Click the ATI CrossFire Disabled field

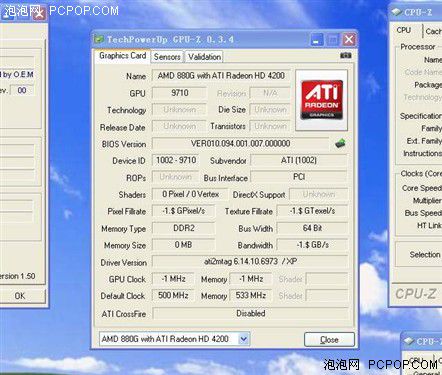250,313
